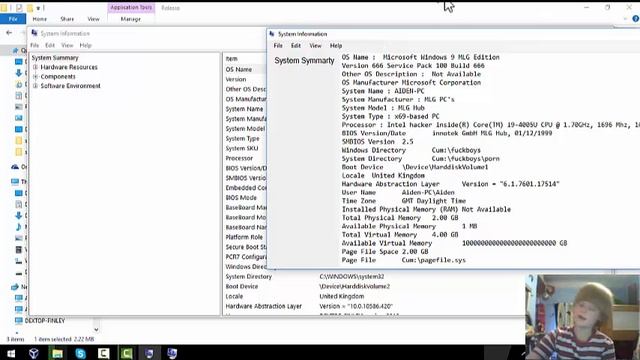Select 'System Type : x69-based PC' line
Image resolution: width=640 pixels, height=360 pixels.
(x=390, y=116)
